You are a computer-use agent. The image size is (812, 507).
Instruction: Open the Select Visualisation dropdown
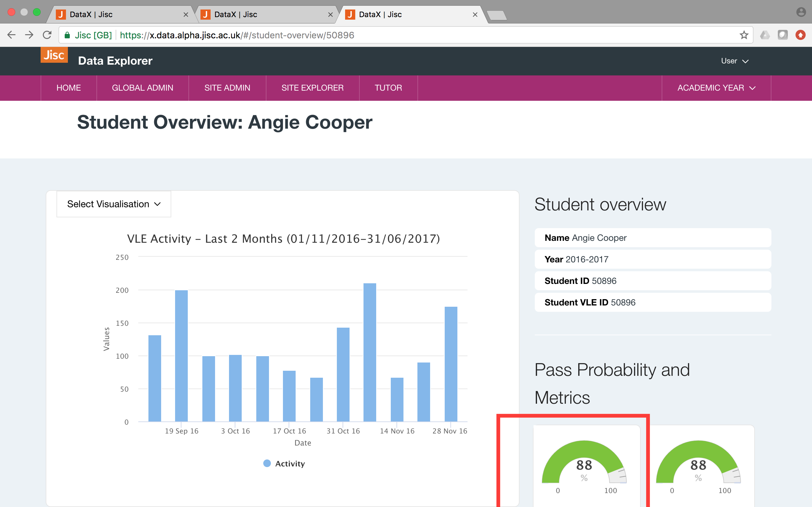point(114,204)
